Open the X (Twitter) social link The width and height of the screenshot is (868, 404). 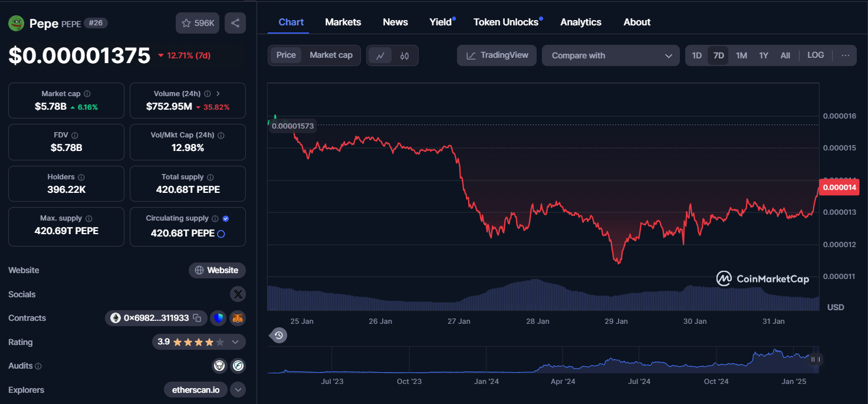238,294
